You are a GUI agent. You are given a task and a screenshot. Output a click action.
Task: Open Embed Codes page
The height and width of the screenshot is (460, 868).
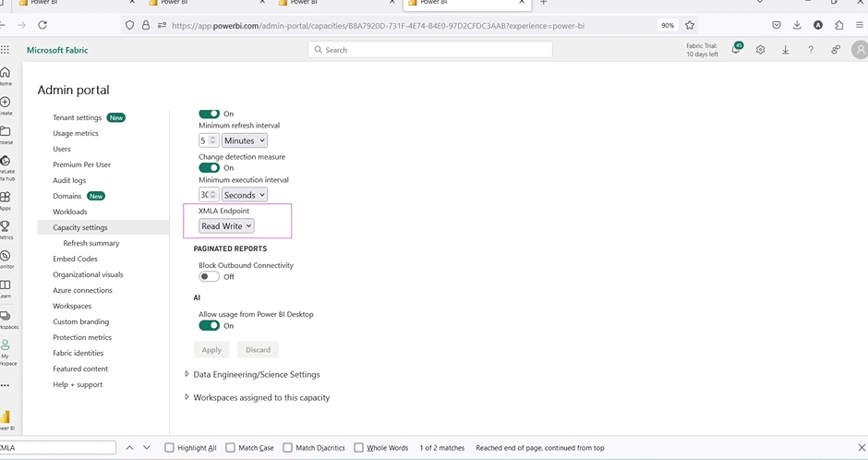click(75, 259)
